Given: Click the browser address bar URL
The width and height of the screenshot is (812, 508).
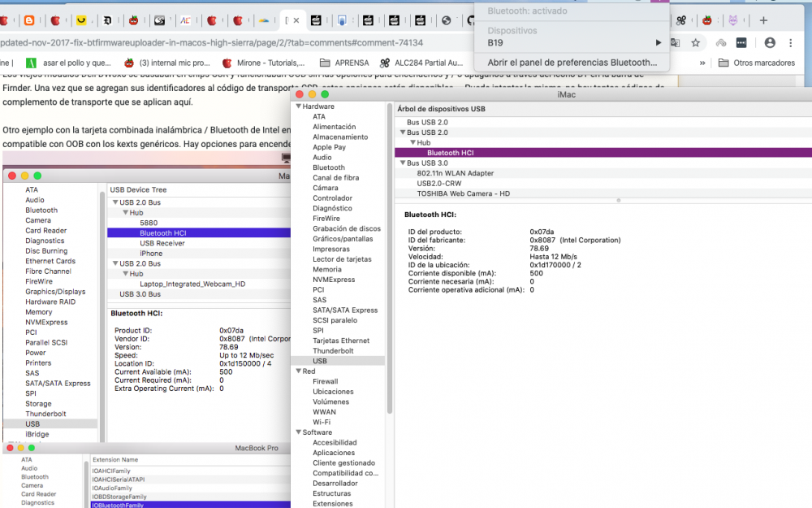Looking at the screenshot, I should click(x=211, y=43).
